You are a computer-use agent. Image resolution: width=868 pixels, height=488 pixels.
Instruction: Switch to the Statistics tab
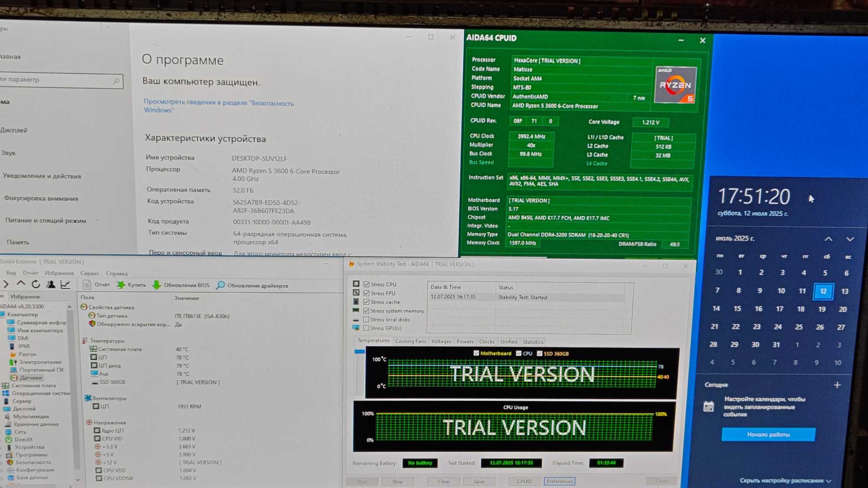533,342
